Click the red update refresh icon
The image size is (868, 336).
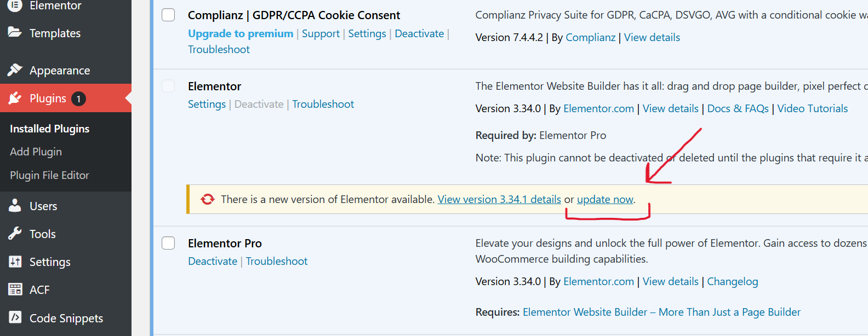click(208, 199)
